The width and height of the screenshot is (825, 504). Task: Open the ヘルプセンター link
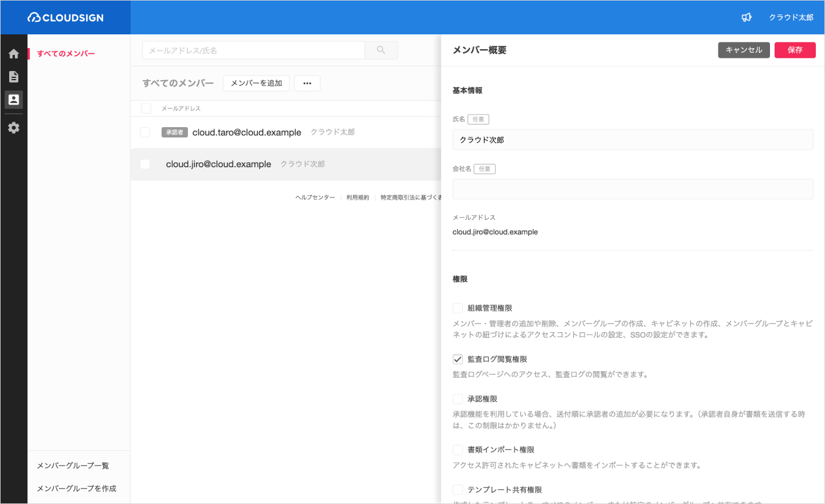tap(315, 198)
